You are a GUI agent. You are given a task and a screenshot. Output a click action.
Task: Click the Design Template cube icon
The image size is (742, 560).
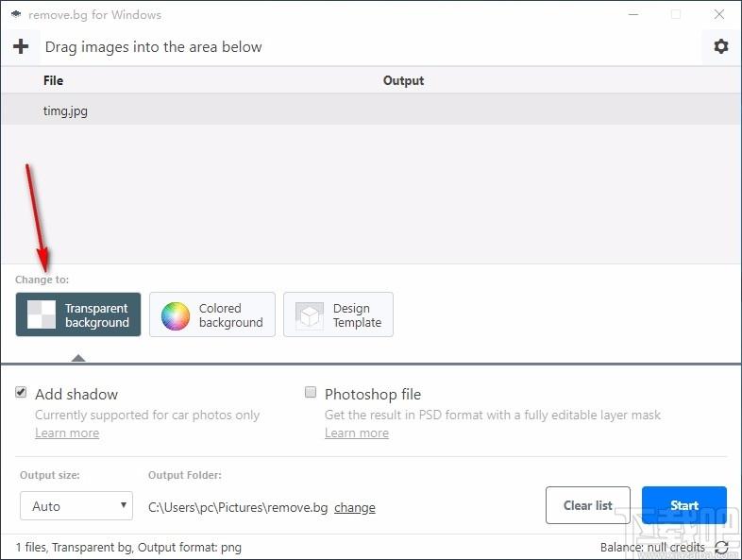pos(310,315)
